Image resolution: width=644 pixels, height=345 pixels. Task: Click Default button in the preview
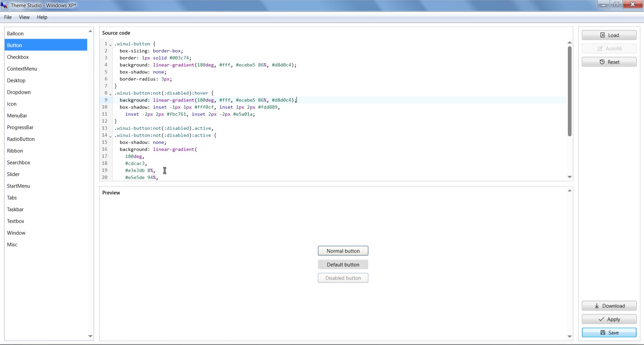(343, 264)
